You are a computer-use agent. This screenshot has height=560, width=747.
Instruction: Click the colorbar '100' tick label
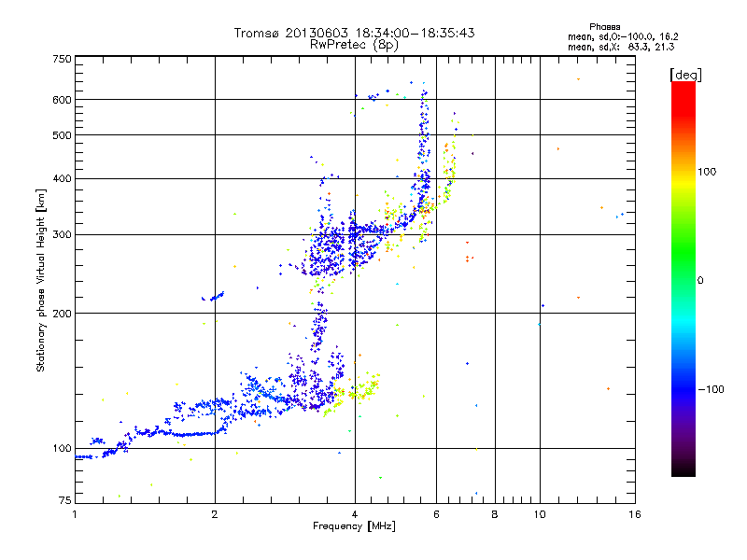[707, 172]
